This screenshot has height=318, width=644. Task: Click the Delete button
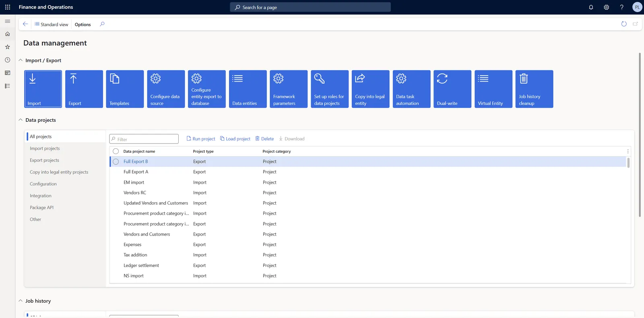click(x=264, y=139)
